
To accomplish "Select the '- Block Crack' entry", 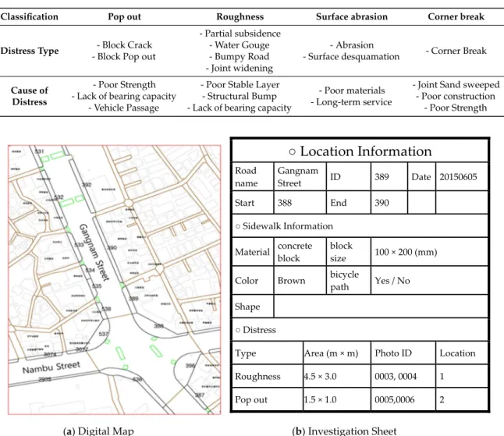I will point(124,45).
